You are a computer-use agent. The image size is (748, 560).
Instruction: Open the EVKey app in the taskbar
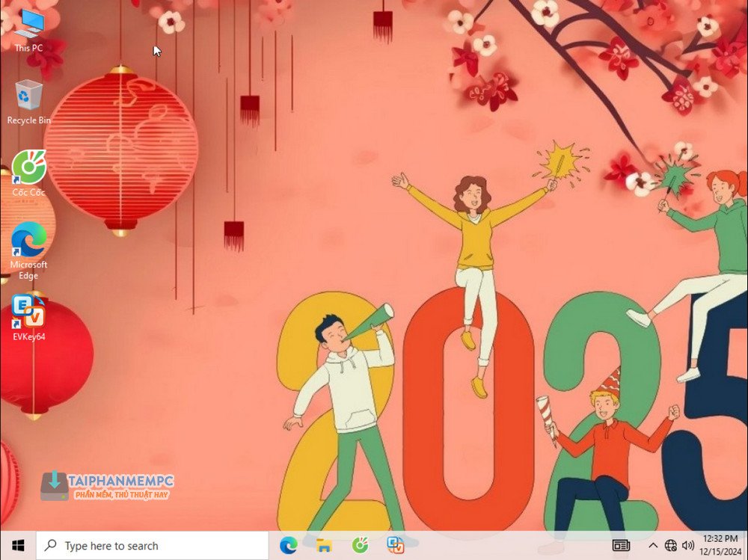click(395, 546)
